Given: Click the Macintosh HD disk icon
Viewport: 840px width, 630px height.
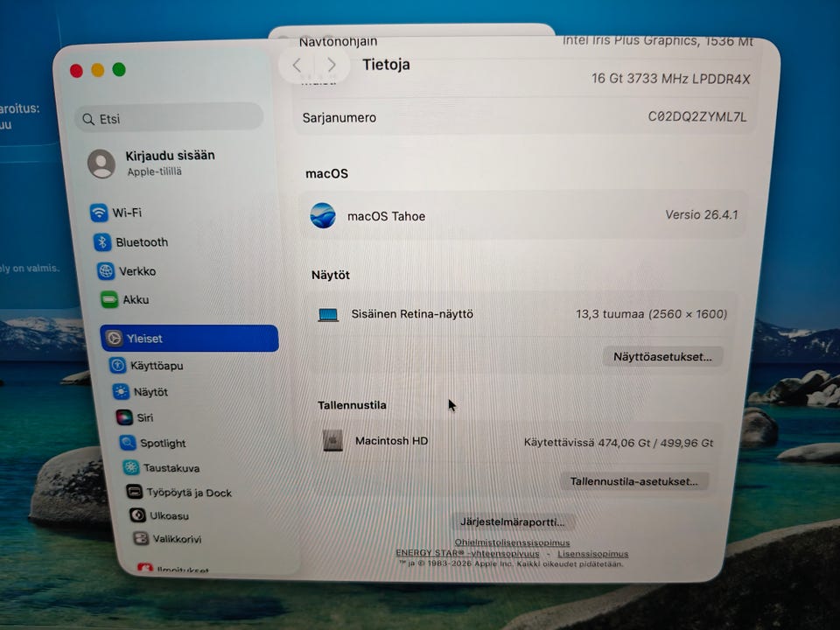Looking at the screenshot, I should [332, 441].
